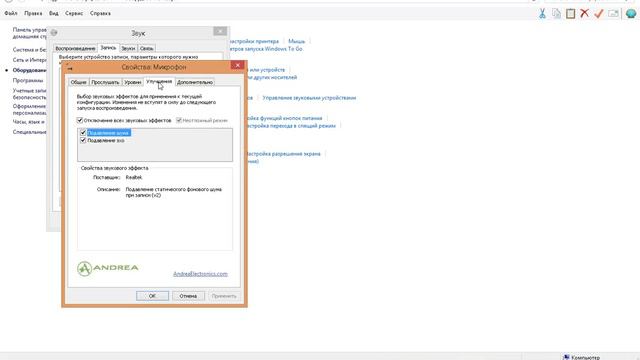640x360 pixels.
Task: Open the Справка menu
Action: (x=100, y=13)
